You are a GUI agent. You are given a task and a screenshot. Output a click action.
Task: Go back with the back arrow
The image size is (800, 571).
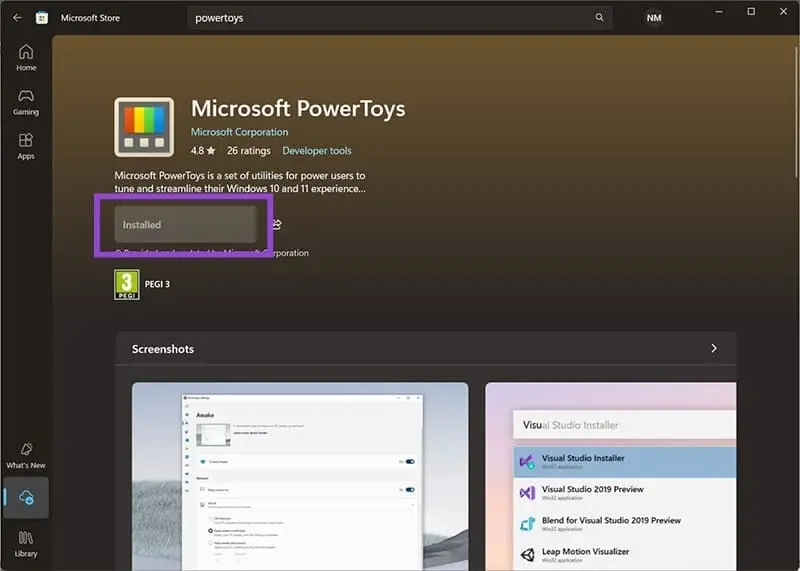pyautogui.click(x=17, y=18)
